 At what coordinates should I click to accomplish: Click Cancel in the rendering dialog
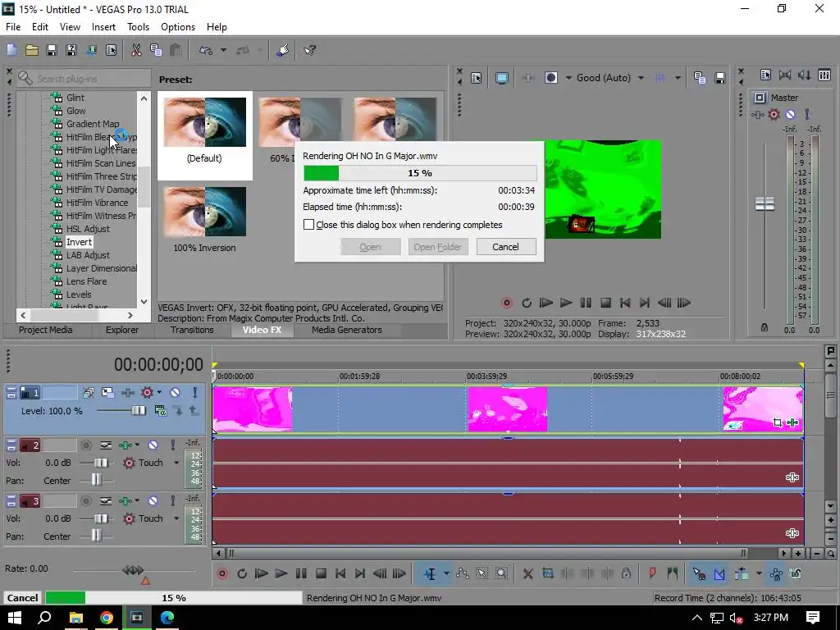(x=505, y=247)
